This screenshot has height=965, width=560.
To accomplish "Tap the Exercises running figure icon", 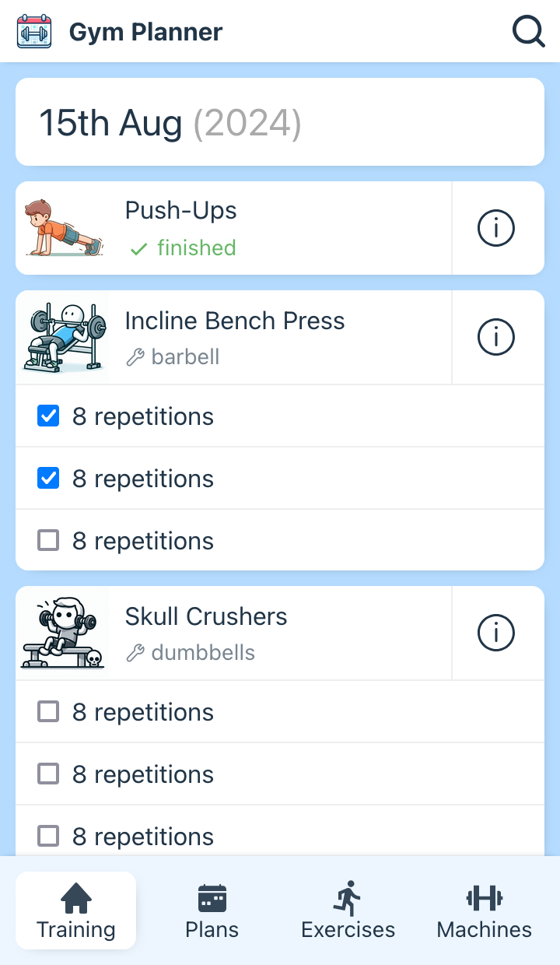I will coord(348,899).
